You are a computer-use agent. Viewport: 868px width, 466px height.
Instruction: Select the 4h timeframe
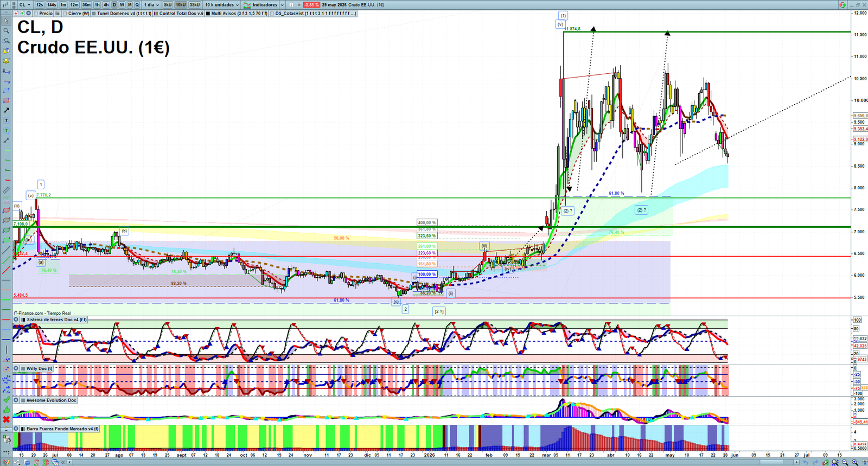(106, 4)
